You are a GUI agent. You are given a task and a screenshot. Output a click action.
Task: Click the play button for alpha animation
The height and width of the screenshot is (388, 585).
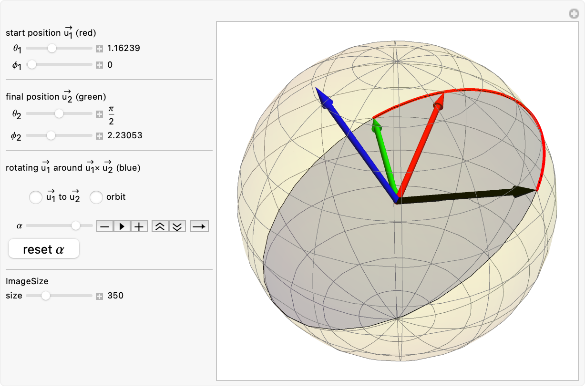(x=122, y=226)
